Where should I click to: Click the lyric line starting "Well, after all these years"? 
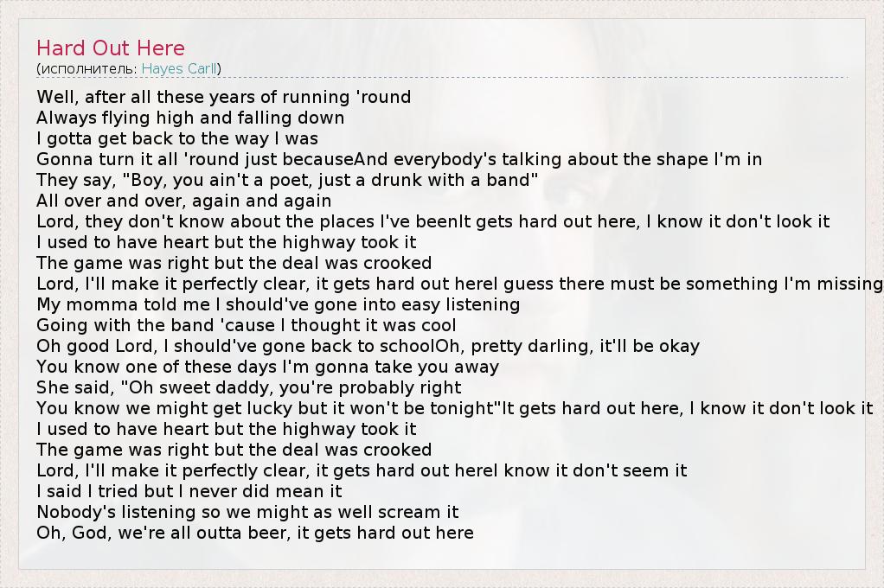[x=223, y=97]
